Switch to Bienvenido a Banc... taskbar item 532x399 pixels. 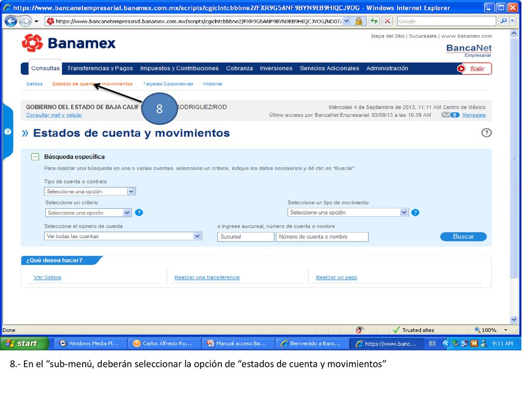click(311, 343)
